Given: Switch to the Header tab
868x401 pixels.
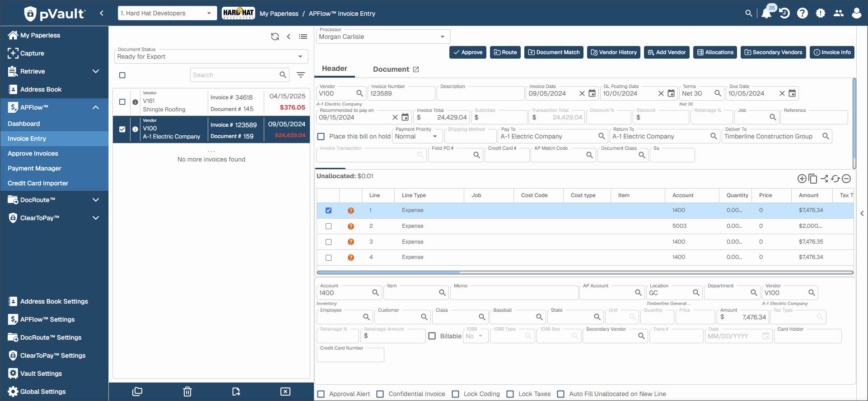Looking at the screenshot, I should tap(335, 69).
